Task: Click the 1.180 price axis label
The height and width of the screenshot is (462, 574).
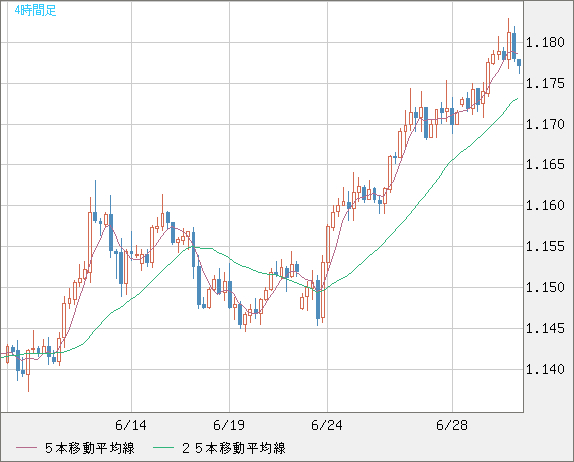Action: tap(545, 42)
